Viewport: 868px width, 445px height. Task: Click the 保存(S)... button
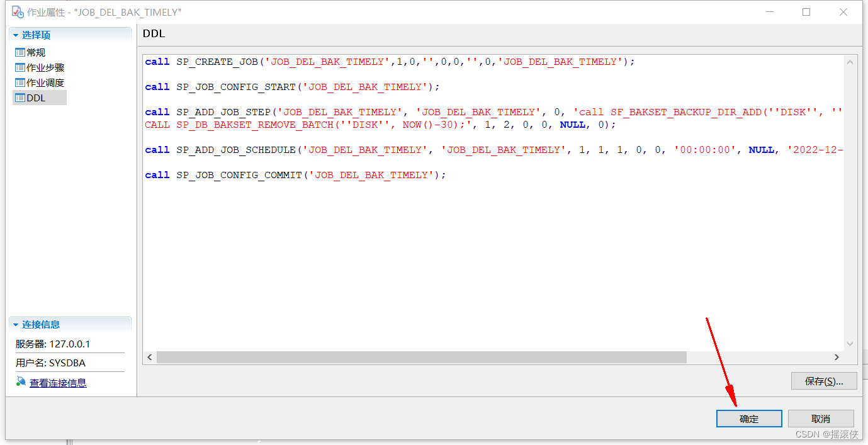824,381
